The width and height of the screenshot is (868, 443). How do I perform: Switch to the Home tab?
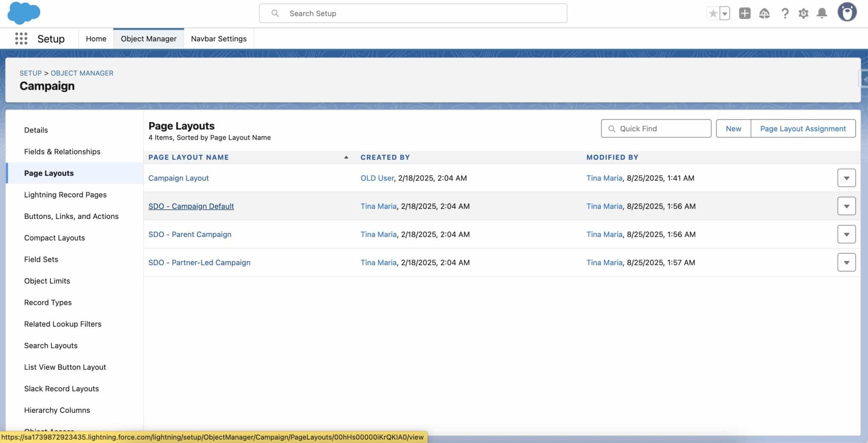click(x=96, y=39)
